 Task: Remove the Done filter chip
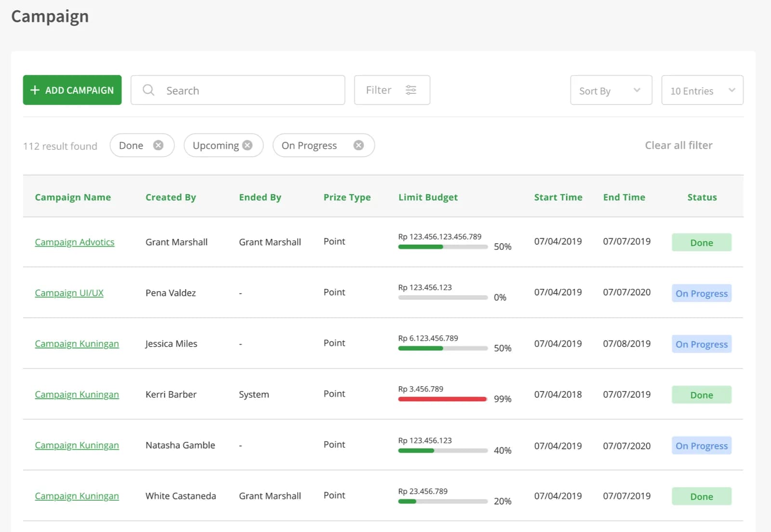(158, 145)
